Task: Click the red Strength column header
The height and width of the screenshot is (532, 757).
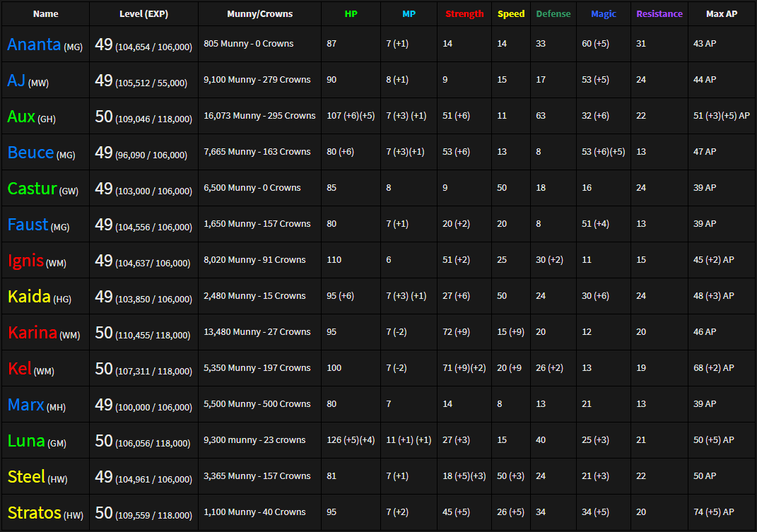Action: [x=464, y=14]
